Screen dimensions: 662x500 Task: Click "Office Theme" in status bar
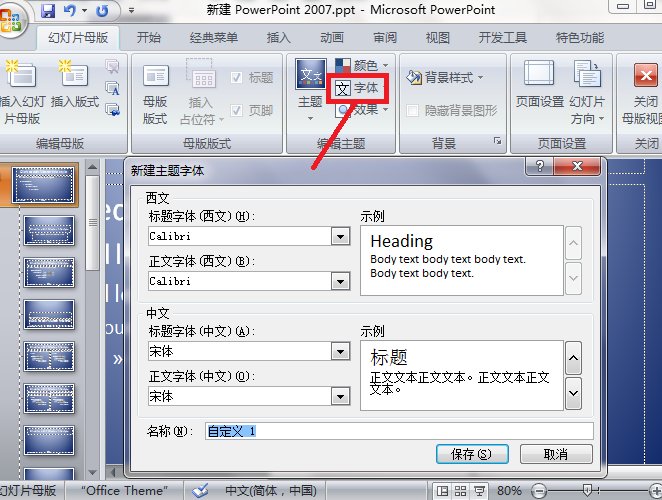coord(124,491)
